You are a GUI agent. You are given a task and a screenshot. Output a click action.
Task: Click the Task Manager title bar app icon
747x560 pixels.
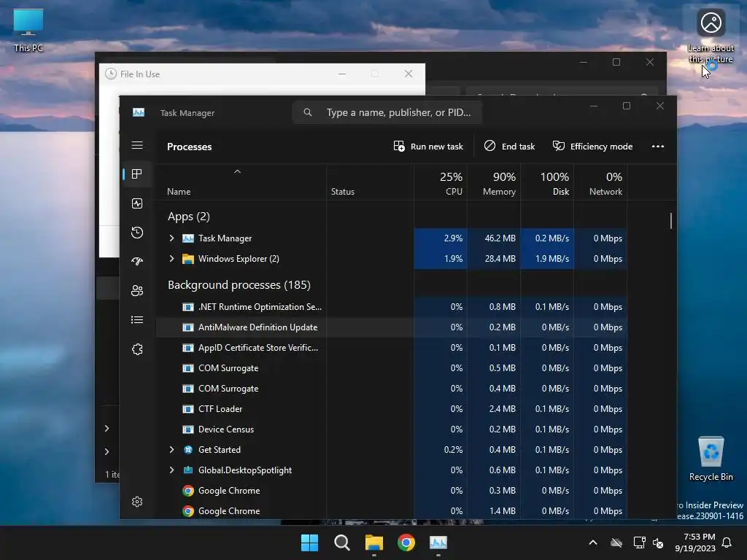(x=139, y=112)
